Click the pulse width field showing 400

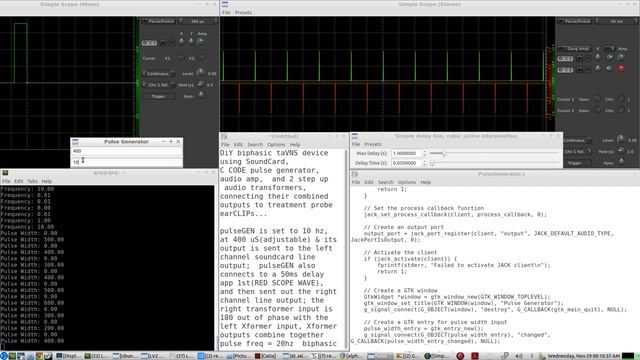click(127, 151)
